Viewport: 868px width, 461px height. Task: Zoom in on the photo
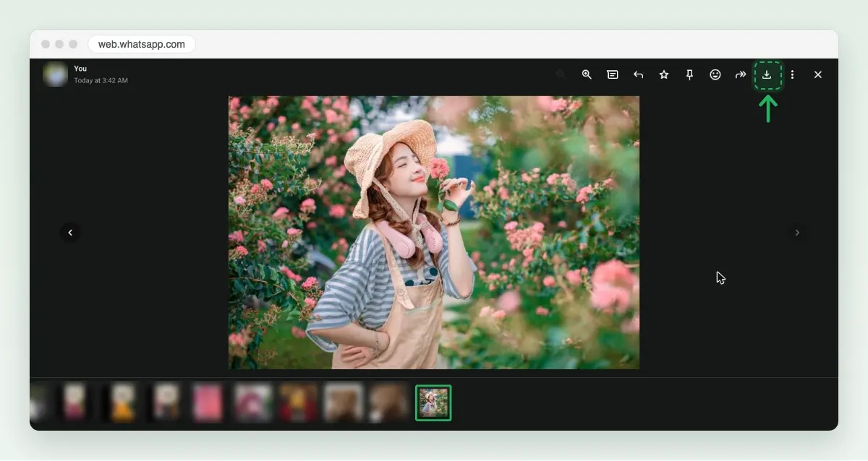coord(587,74)
